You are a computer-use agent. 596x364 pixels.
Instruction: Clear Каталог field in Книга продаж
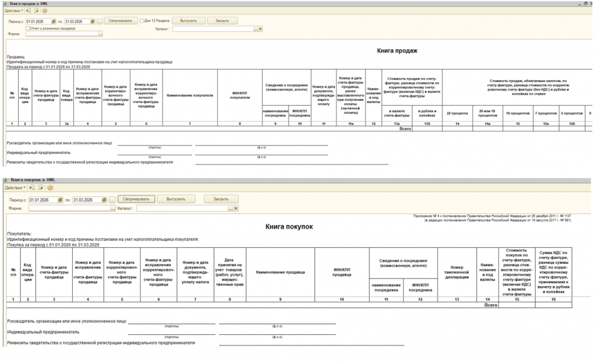click(260, 29)
